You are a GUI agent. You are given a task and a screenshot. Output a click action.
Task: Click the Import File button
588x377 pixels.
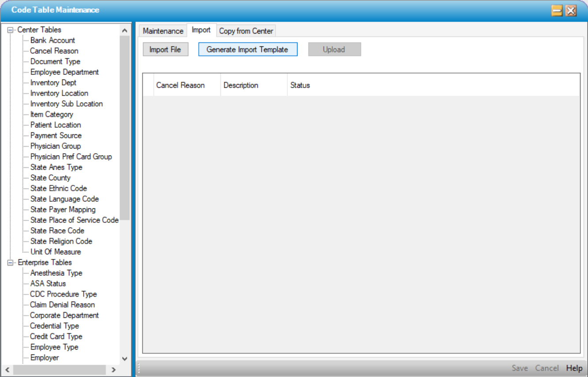[165, 49]
